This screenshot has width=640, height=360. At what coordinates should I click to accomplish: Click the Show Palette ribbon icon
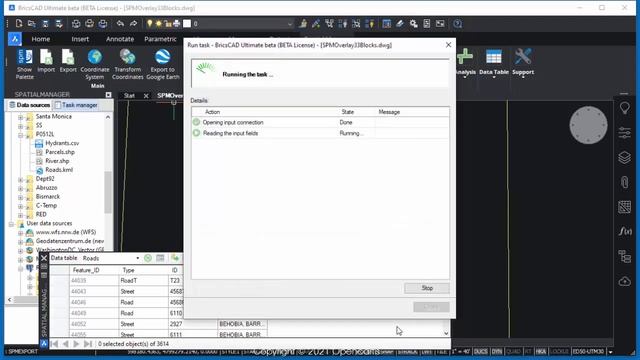point(24,64)
